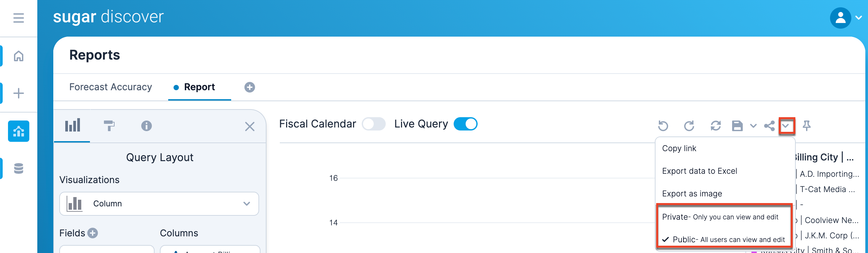Click the sidebar plus create icon
868x253 pixels.
click(19, 93)
